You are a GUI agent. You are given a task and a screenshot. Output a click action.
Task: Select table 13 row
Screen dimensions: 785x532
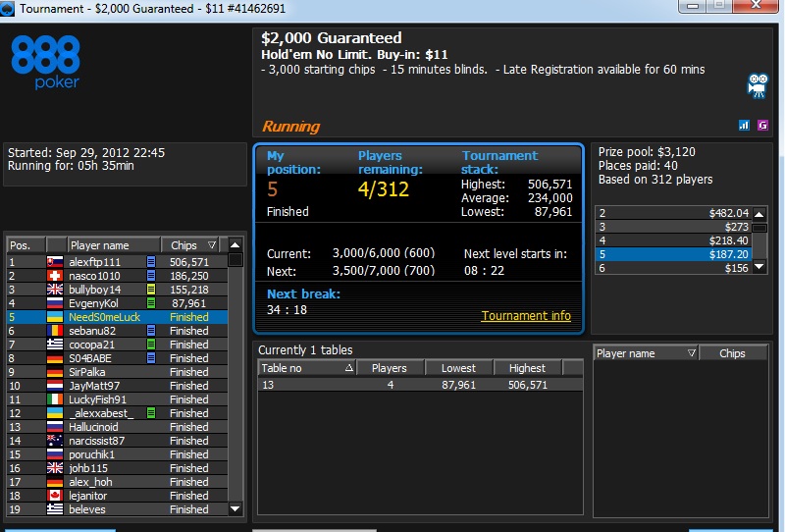pyautogui.click(x=420, y=385)
